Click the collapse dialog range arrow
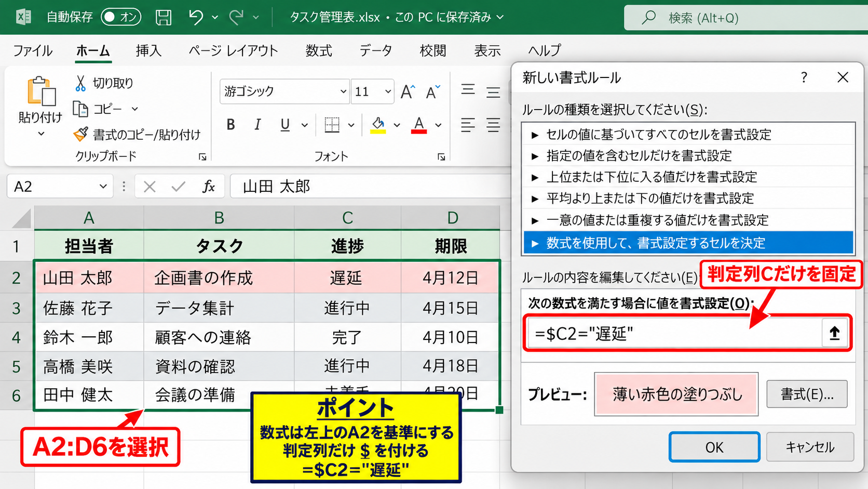868x489 pixels. point(835,333)
